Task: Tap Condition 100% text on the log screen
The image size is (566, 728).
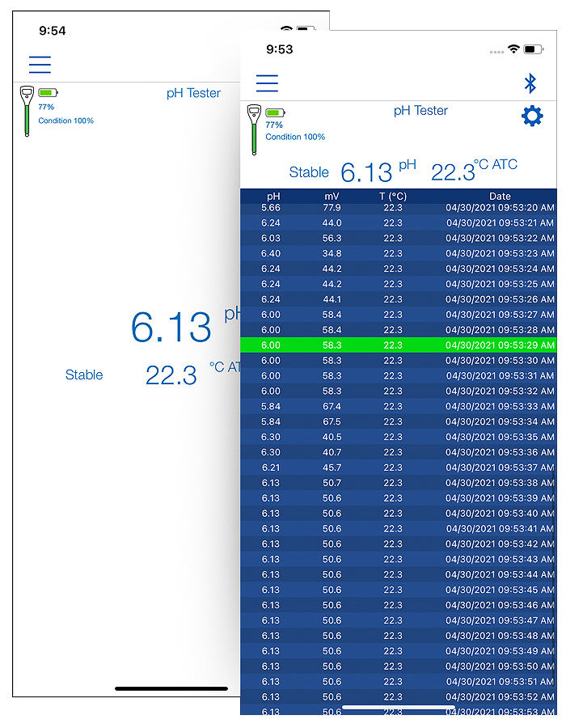Action: point(295,137)
